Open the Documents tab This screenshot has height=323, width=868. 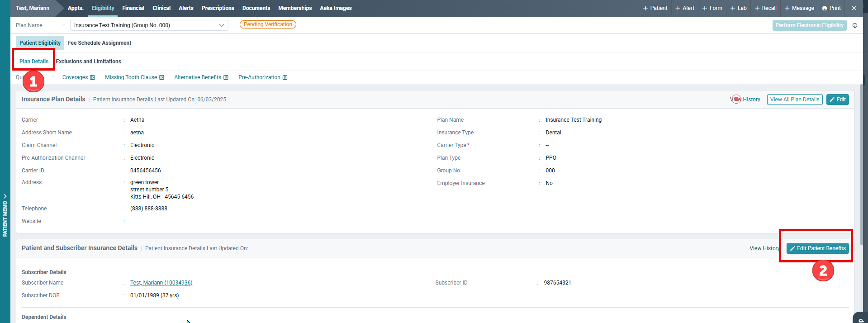pos(256,8)
